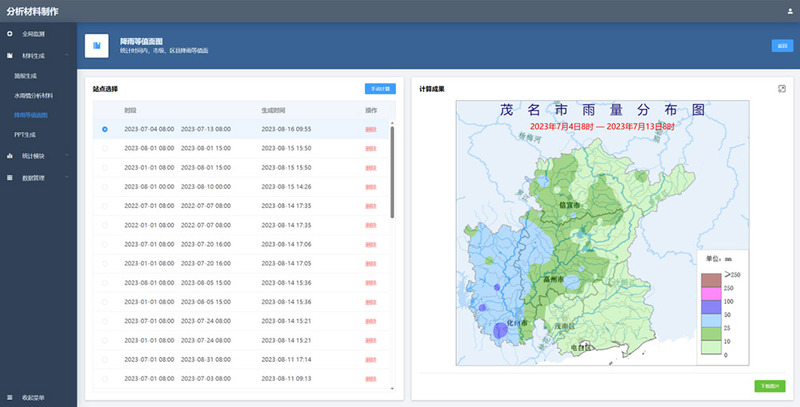Click the green download image button
The image size is (800, 407).
(770, 386)
